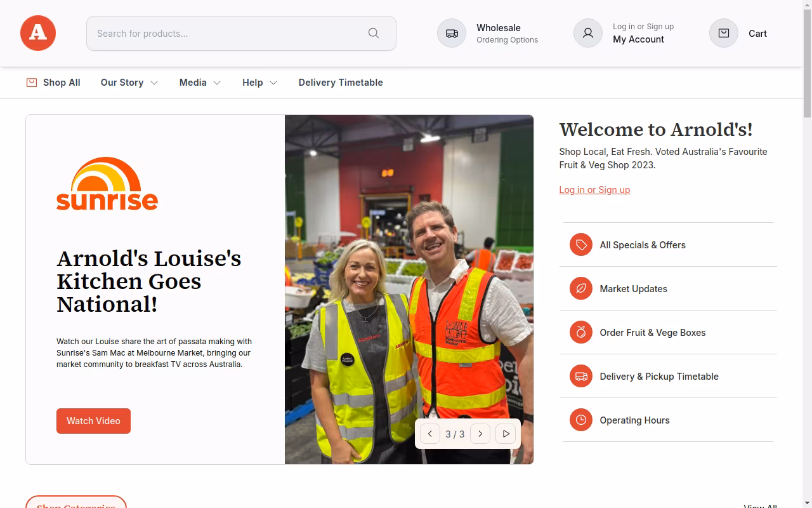Click the Welcome to Arnold's! heading
Viewport: 812px width, 508px height.
[x=656, y=130]
